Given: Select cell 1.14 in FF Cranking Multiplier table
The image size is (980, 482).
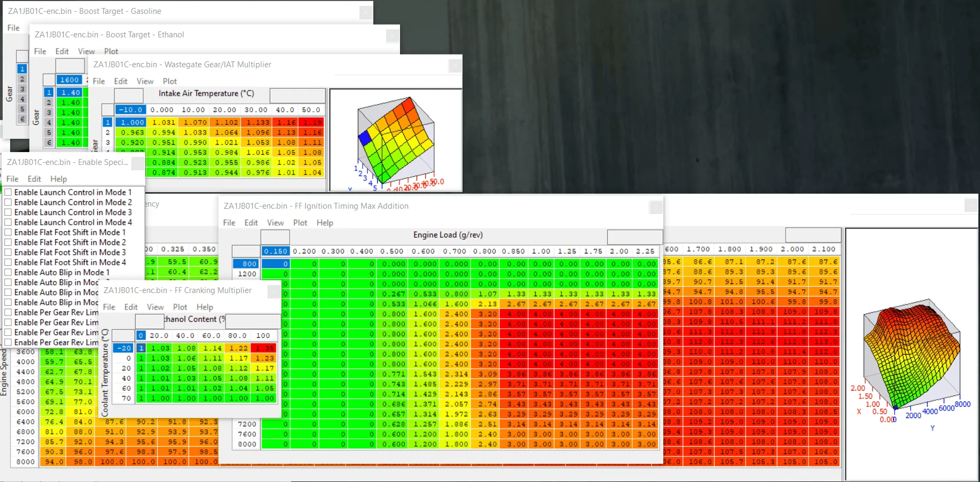Looking at the screenshot, I should [212, 348].
